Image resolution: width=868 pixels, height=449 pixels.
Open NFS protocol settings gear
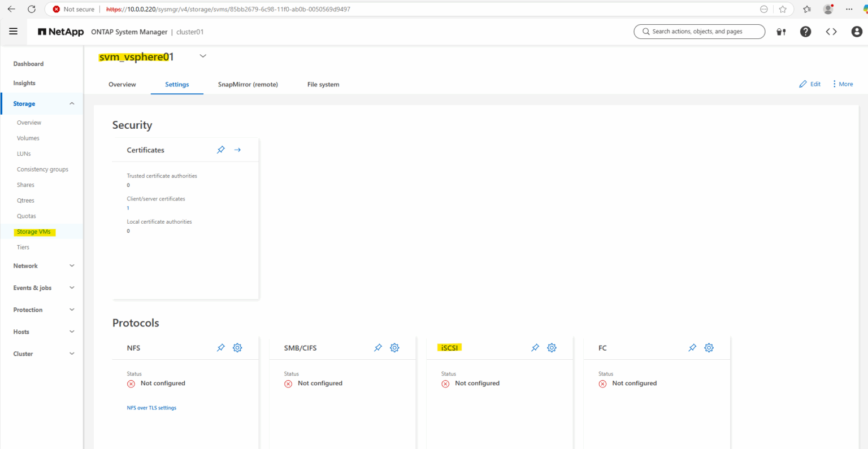[237, 347]
